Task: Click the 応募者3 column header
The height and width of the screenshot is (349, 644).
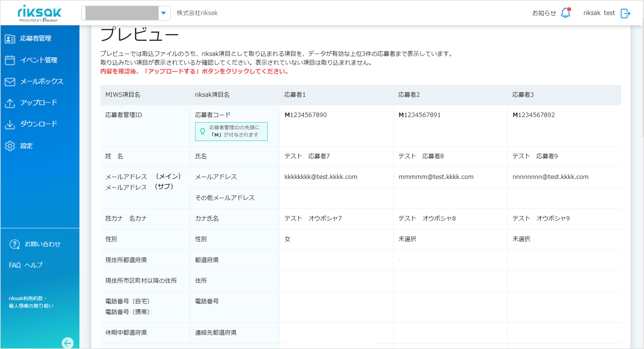Action: pos(523,95)
